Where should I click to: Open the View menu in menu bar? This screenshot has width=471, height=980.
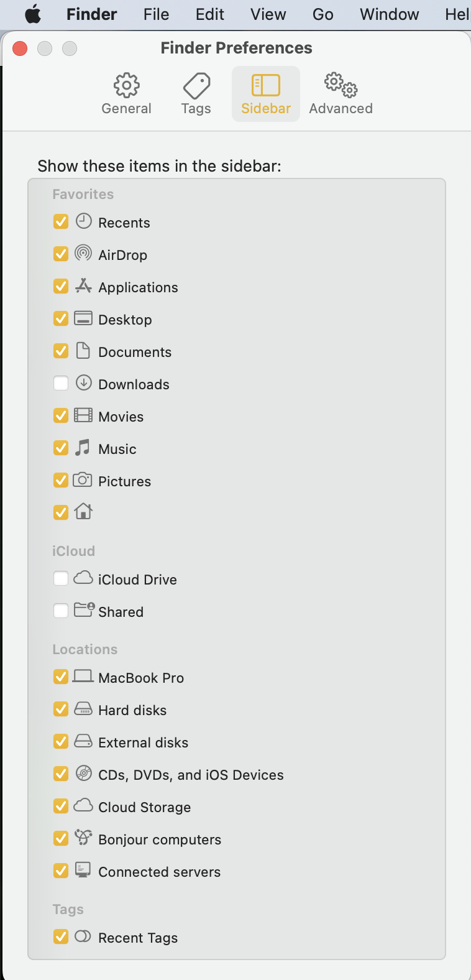click(x=268, y=14)
